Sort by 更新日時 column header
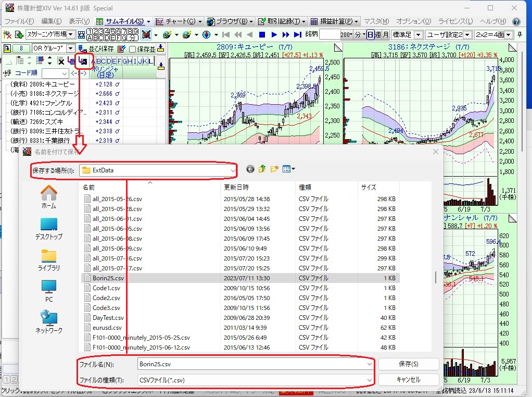This screenshot has height=397, width=532. pos(258,187)
